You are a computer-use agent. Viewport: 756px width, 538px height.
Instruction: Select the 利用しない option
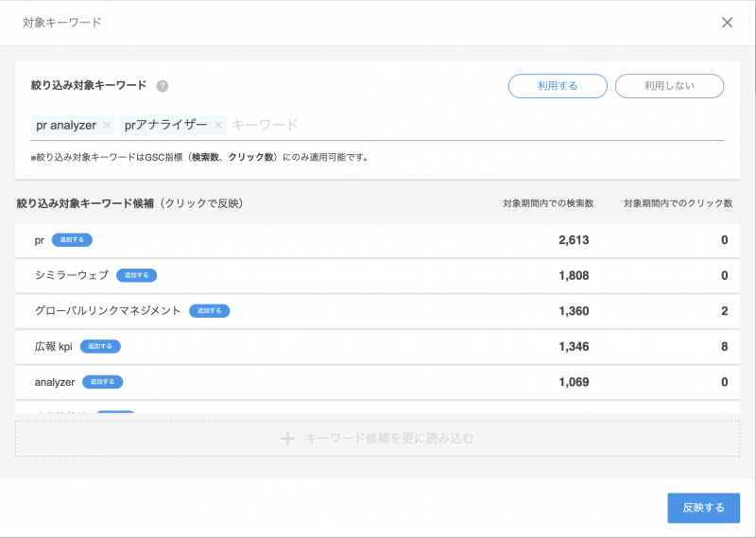click(669, 86)
